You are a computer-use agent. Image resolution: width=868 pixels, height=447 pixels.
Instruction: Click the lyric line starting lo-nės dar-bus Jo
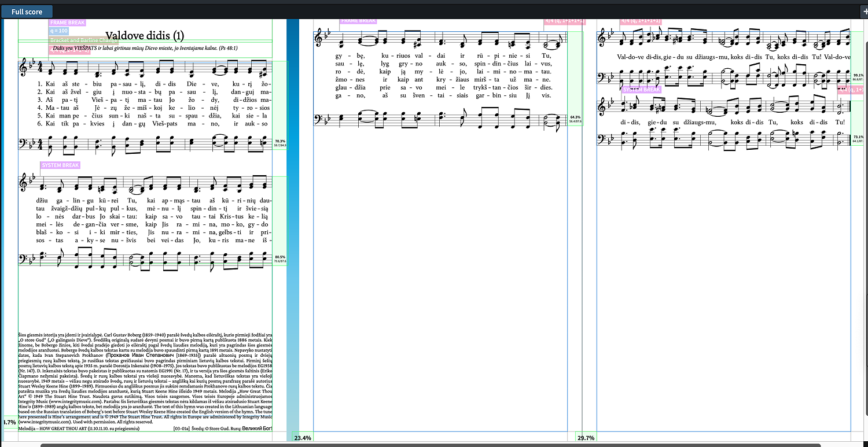tap(153, 216)
